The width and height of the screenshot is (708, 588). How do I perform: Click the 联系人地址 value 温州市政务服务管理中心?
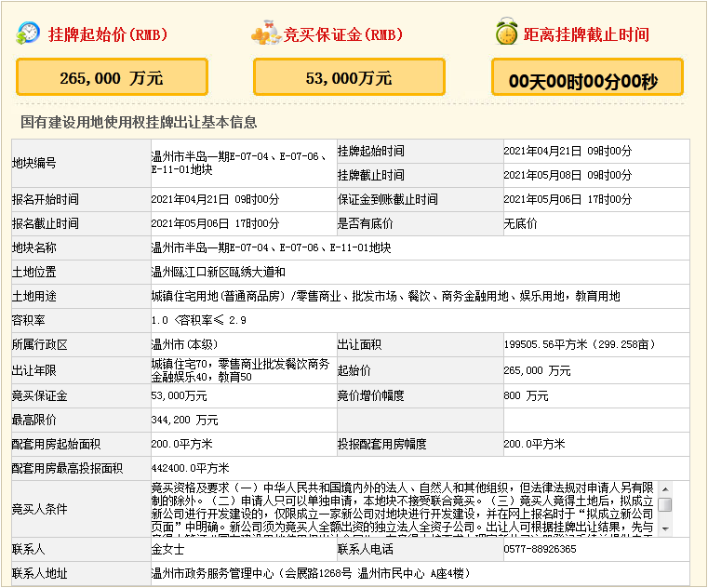[311, 573]
